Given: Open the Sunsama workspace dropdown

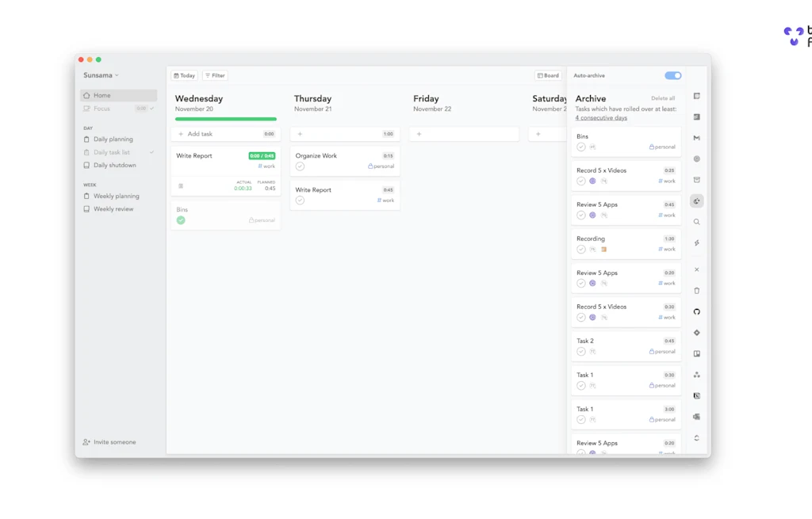Looking at the screenshot, I should pos(101,75).
